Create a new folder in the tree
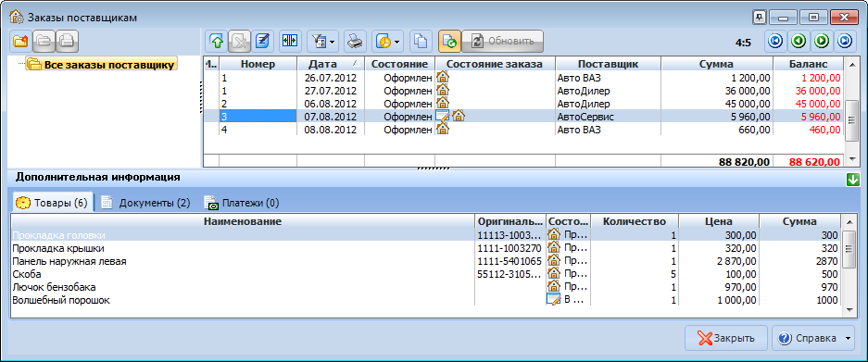Image resolution: width=868 pixels, height=362 pixels. (x=20, y=41)
